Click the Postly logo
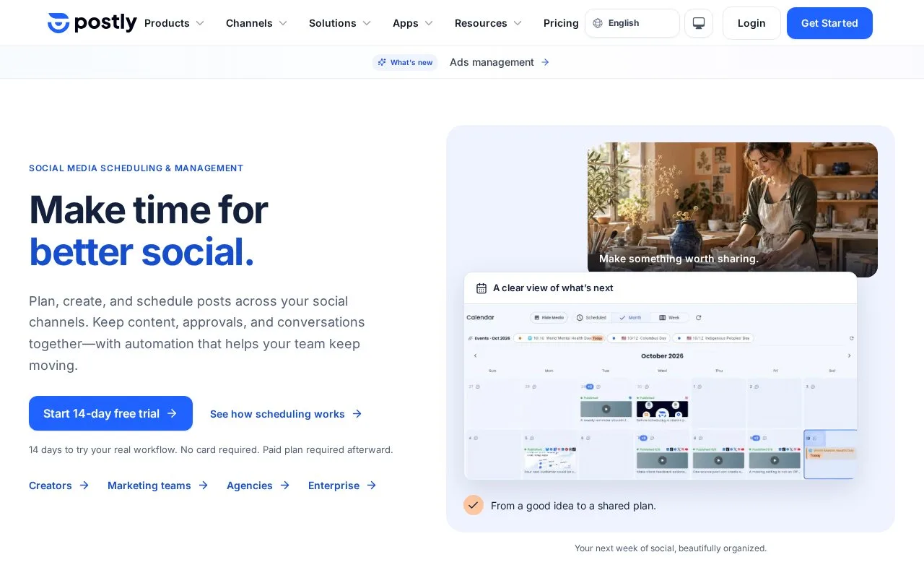This screenshot has width=924, height=578. point(92,23)
